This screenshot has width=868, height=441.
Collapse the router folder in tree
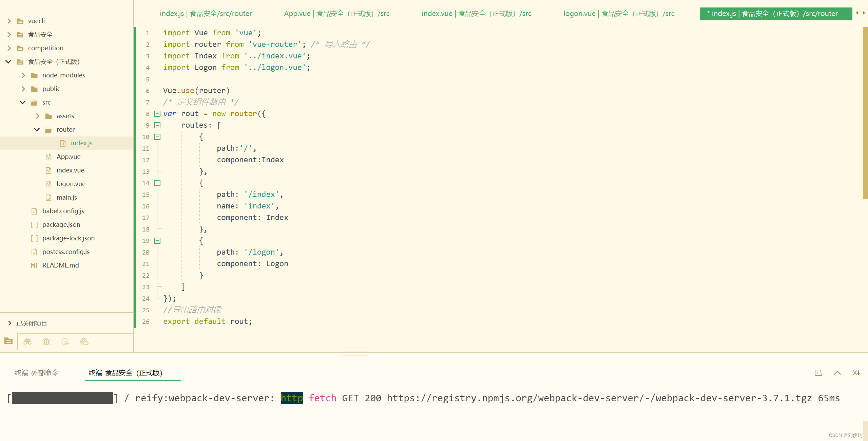(x=37, y=129)
